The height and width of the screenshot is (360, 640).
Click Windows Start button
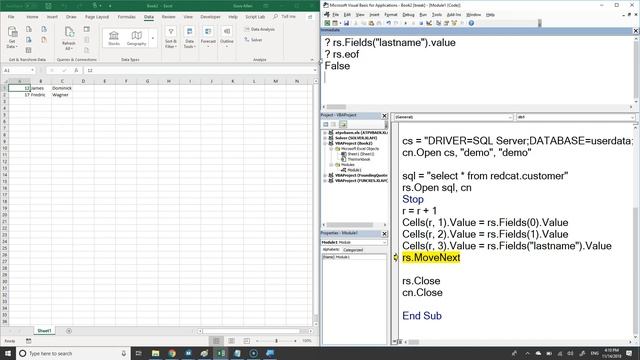point(8,353)
